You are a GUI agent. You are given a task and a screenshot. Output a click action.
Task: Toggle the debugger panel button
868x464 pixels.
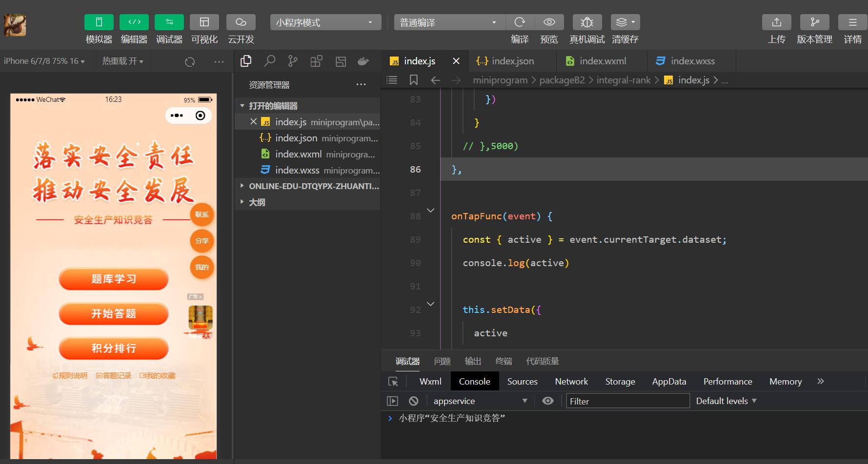tap(169, 22)
